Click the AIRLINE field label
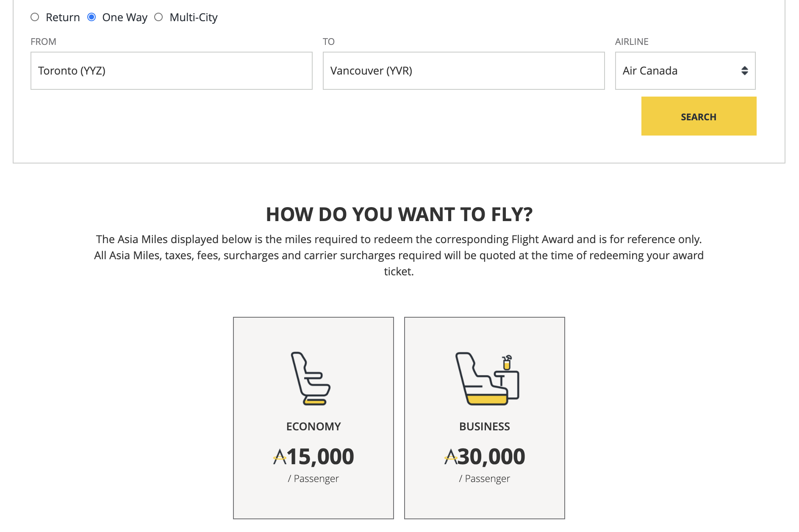 tap(632, 42)
